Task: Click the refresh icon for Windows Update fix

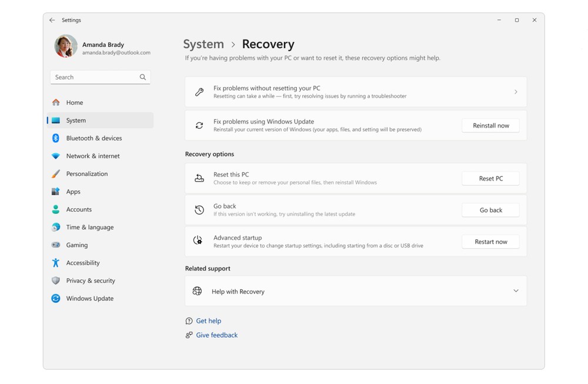Action: 199,126
